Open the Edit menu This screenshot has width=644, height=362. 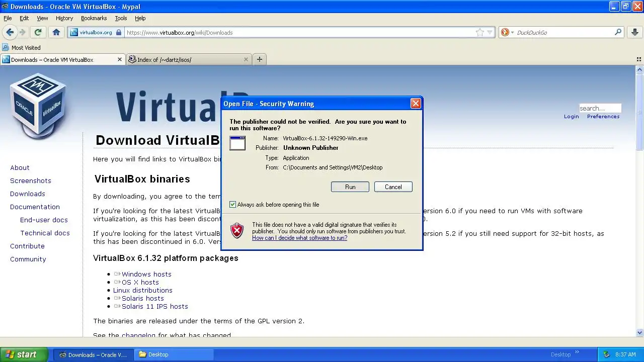[x=24, y=18]
